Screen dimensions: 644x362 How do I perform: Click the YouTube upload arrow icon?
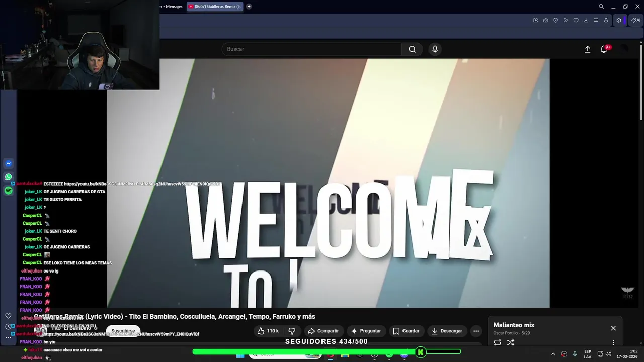587,49
